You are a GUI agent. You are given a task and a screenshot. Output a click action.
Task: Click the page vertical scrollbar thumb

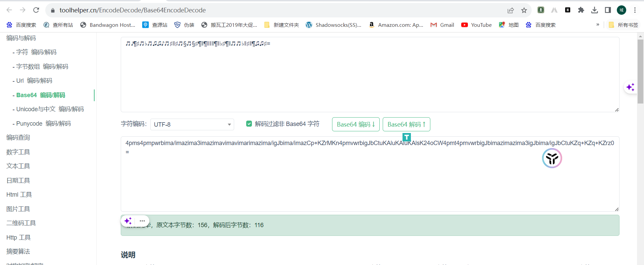tap(640, 71)
